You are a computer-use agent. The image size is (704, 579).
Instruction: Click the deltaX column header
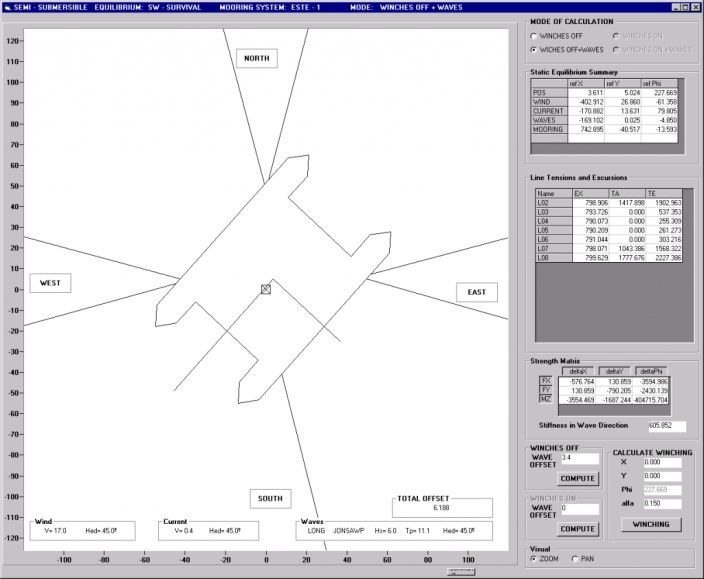tap(578, 371)
